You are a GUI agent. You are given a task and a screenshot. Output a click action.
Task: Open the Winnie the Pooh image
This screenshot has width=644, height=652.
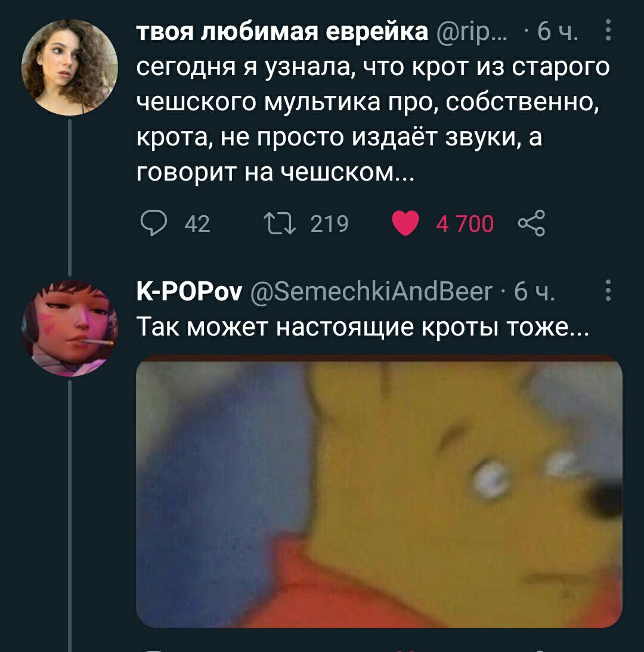pos(379,492)
